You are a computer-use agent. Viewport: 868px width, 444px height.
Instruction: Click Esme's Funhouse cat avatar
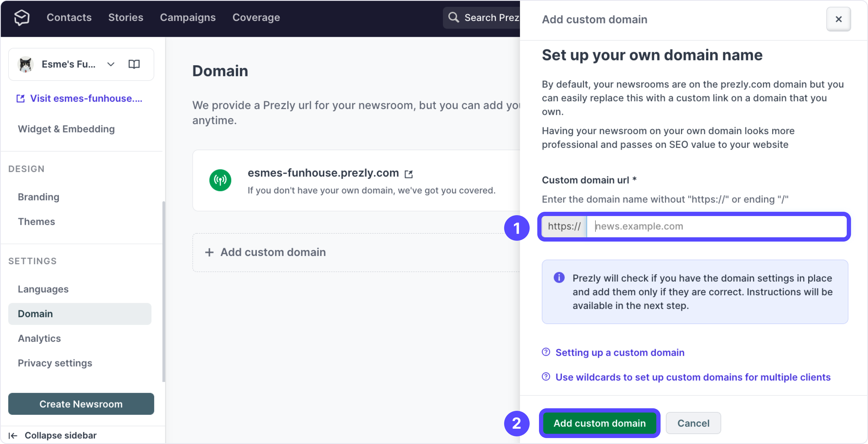[26, 64]
